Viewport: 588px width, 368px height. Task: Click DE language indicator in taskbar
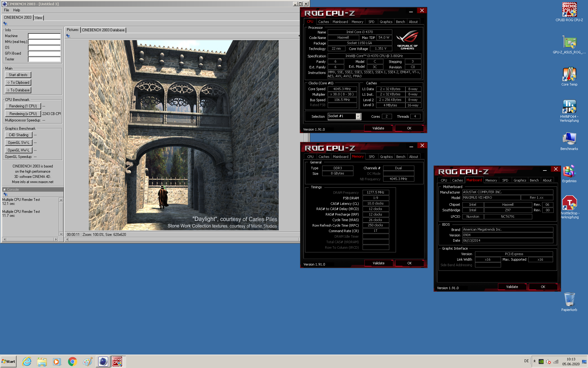pyautogui.click(x=526, y=361)
